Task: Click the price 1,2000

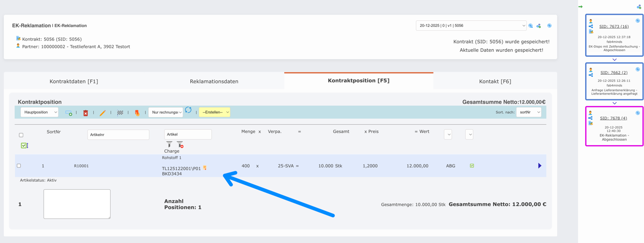Action: 370,166
